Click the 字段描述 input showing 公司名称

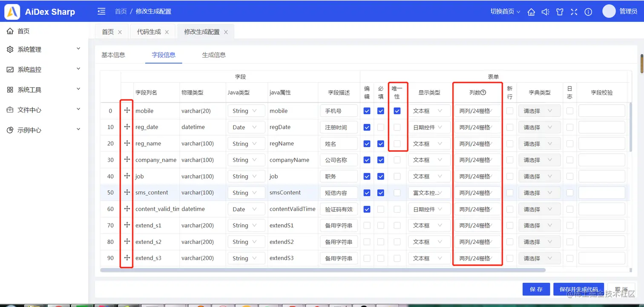339,160
